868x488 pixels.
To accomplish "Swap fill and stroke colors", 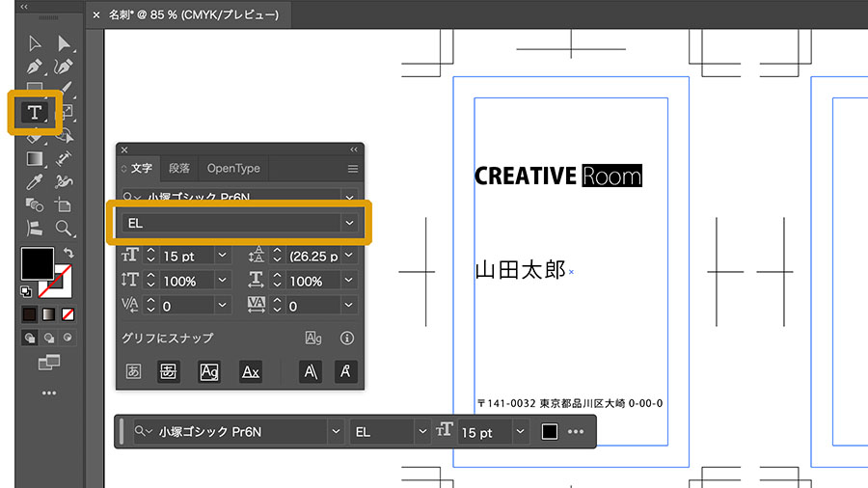I will coord(68,254).
